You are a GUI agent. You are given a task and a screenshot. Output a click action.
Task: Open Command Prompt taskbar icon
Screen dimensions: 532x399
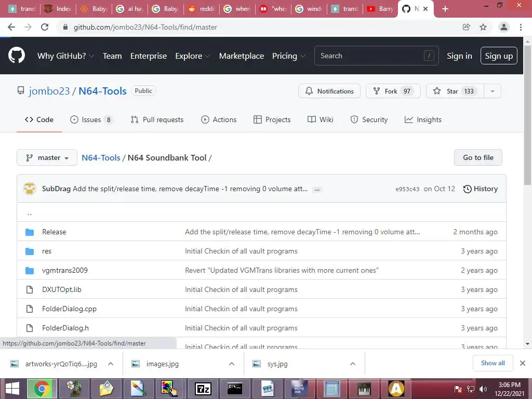pos(235,389)
